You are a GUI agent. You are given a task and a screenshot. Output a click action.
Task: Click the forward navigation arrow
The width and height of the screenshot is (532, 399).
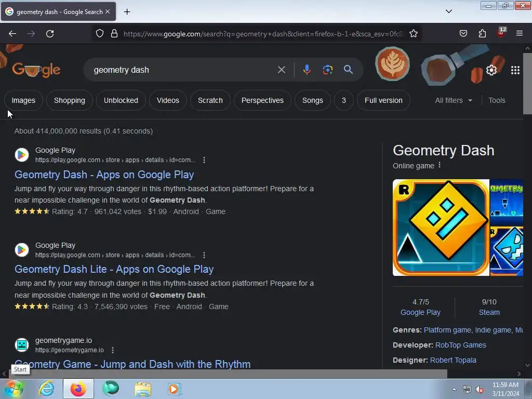(31, 34)
